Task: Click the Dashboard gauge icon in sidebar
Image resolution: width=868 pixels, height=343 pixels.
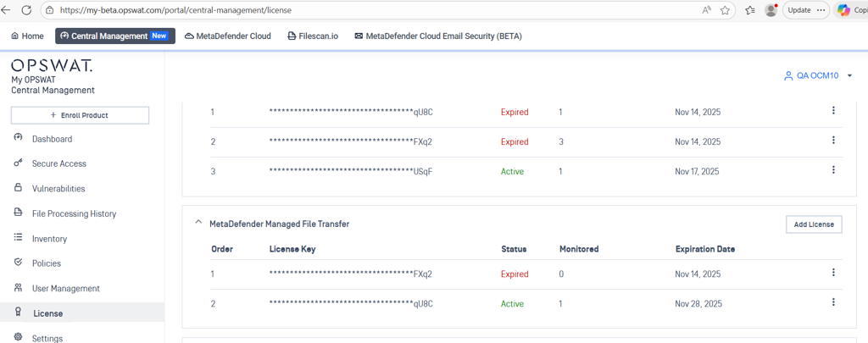Action: (x=19, y=138)
